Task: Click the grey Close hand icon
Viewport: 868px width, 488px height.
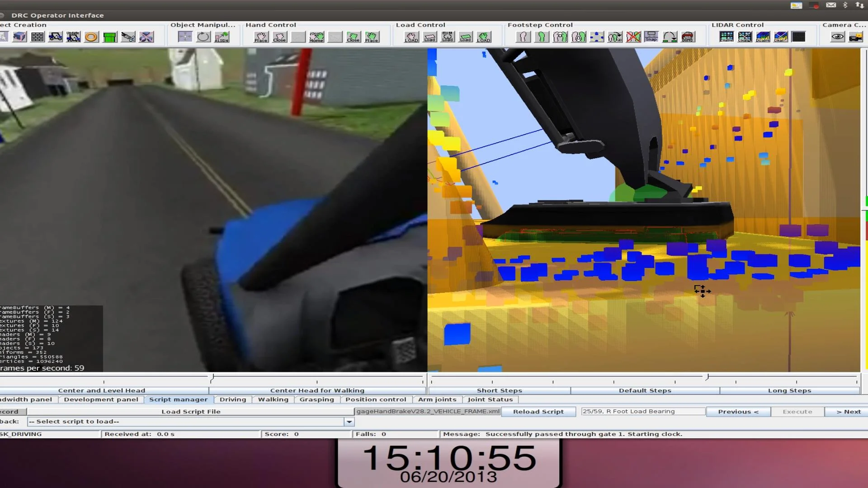Action: pos(279,37)
